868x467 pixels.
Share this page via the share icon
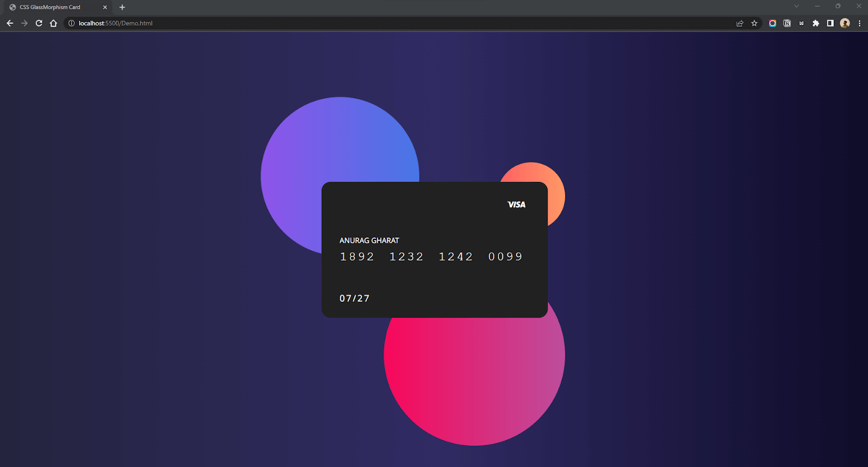(739, 23)
